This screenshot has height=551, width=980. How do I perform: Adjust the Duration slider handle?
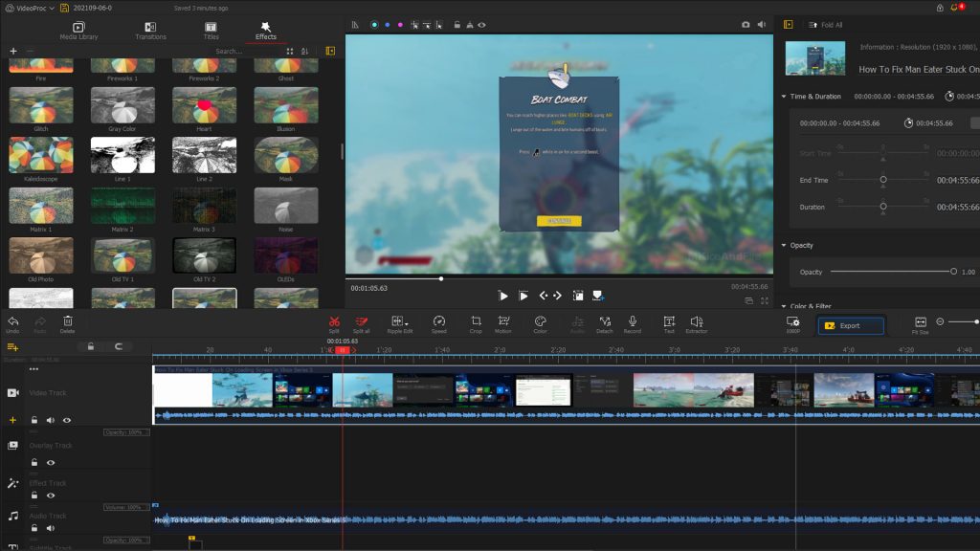883,207
